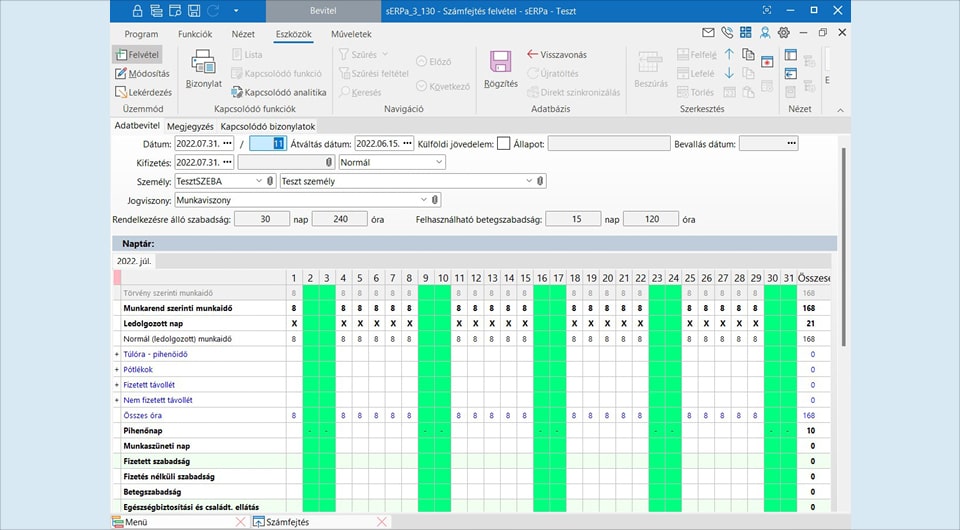The image size is (960, 530).
Task: Open Dátum field date picker button
Action: [x=227, y=143]
